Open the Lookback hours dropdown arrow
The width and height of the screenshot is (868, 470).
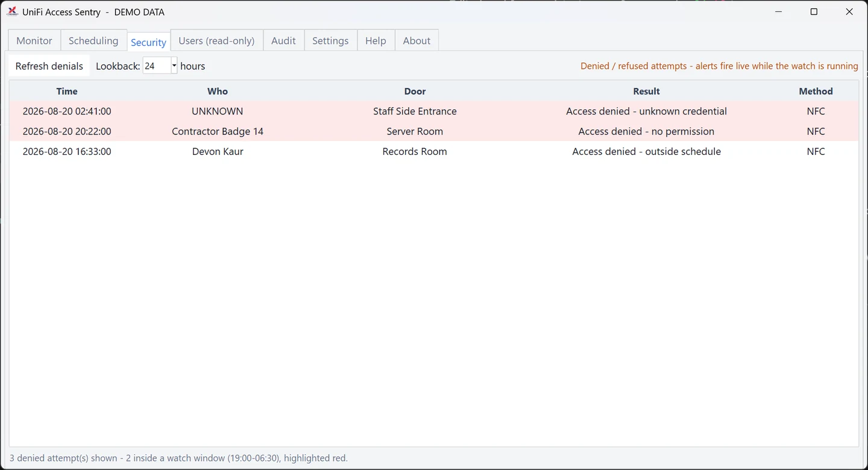pos(174,66)
